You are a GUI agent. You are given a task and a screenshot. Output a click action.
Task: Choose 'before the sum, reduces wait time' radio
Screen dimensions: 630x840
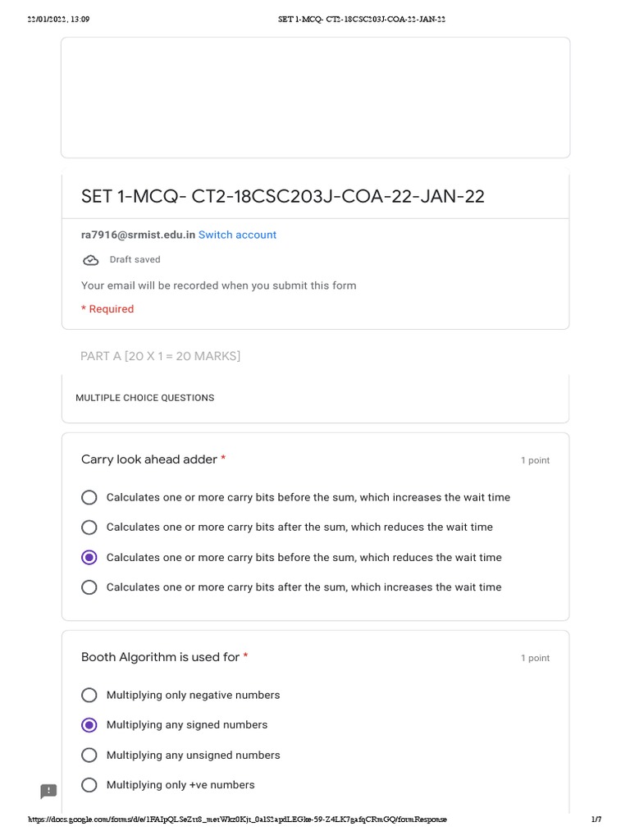[x=89, y=557]
